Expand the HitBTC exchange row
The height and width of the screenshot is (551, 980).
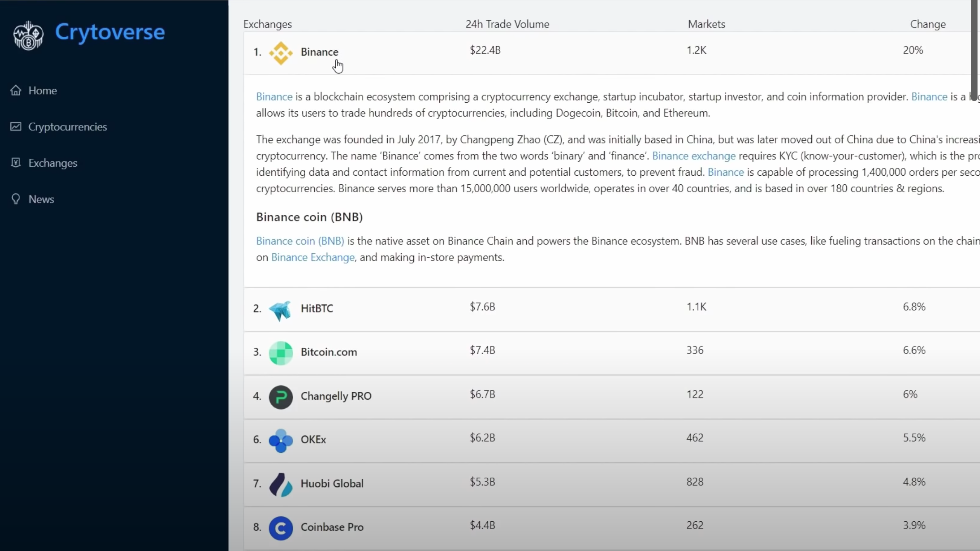(x=612, y=309)
